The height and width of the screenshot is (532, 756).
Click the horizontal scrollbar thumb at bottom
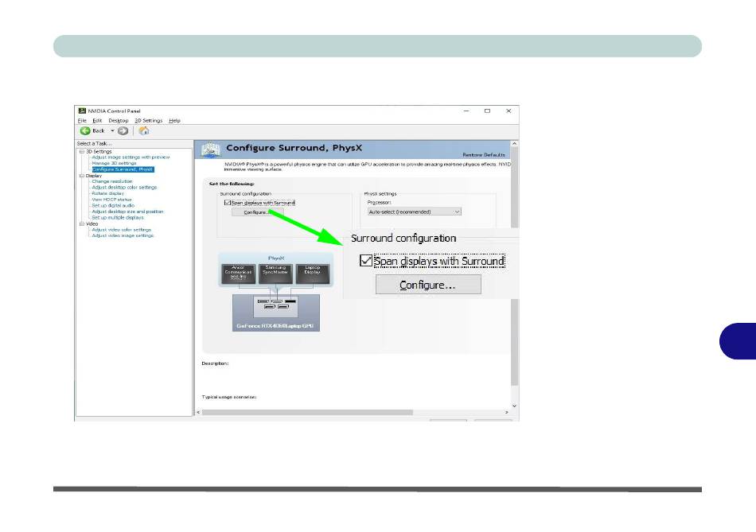tap(307, 413)
